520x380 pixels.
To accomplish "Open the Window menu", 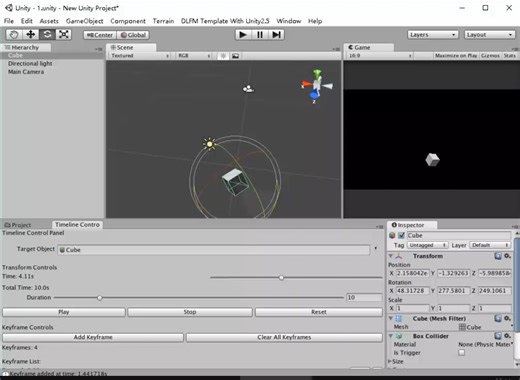I will 289,21.
